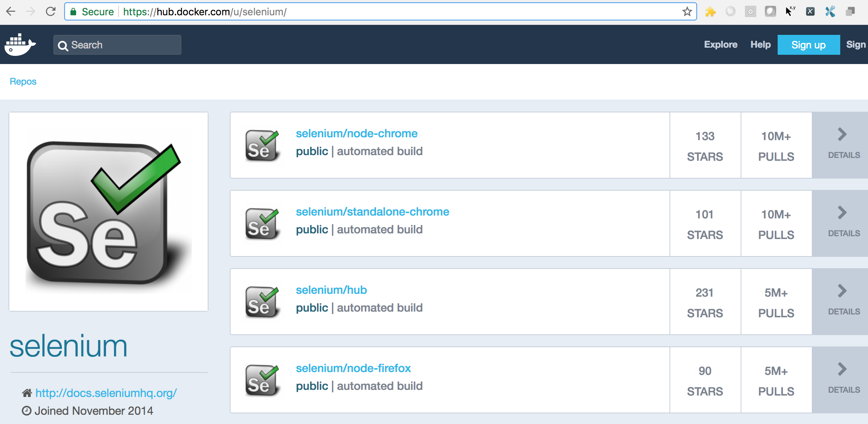Click the browser forward arrow

coord(31,12)
